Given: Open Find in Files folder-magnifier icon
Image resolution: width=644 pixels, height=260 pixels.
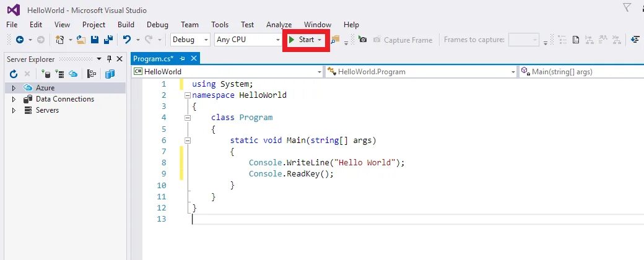Looking at the screenshot, I should 336,40.
